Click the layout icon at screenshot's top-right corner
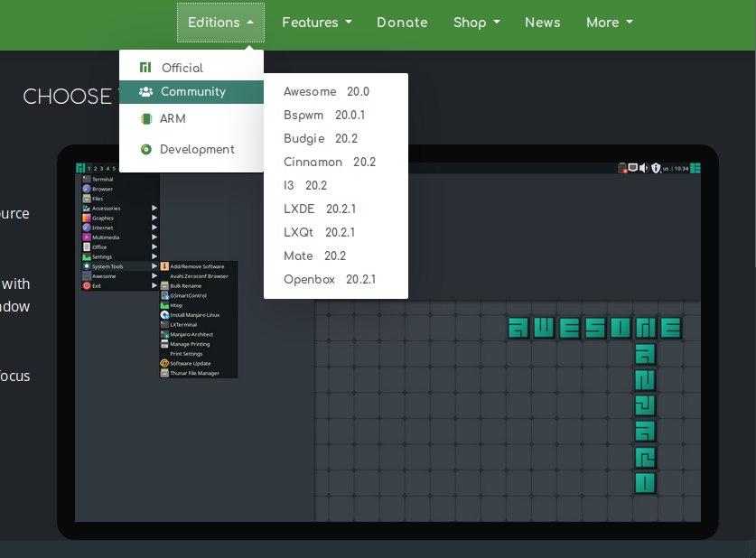756x558 pixels. (695, 168)
